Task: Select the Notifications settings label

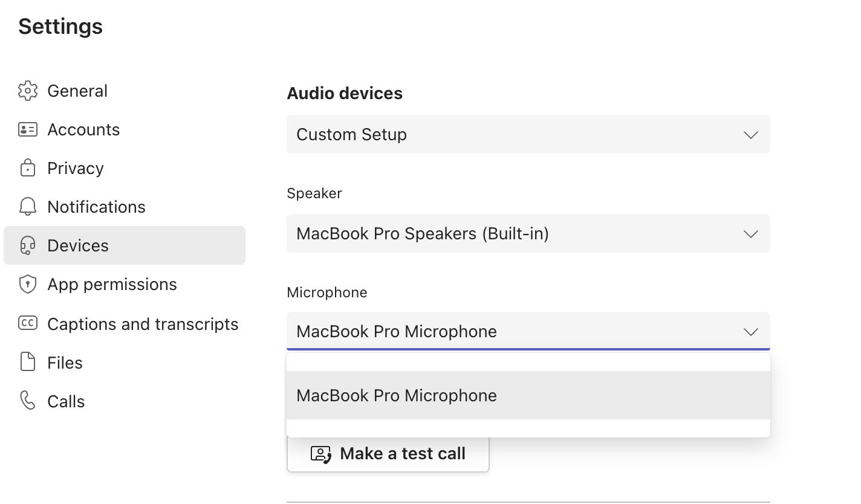Action: 96,207
